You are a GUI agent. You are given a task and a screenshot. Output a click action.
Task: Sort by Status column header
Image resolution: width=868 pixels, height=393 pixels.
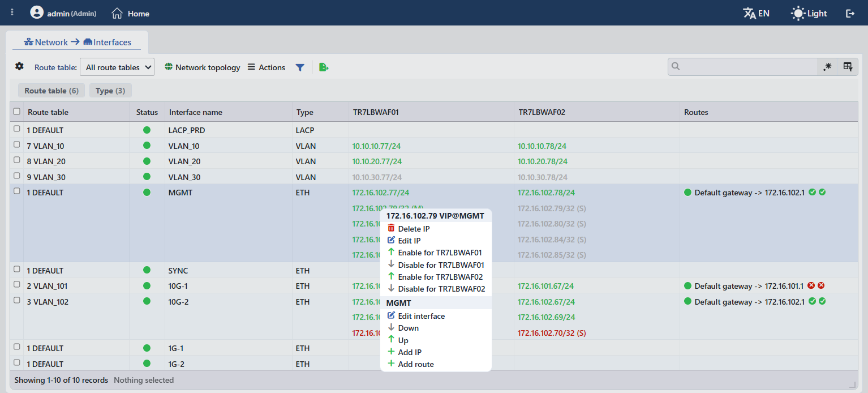point(147,112)
